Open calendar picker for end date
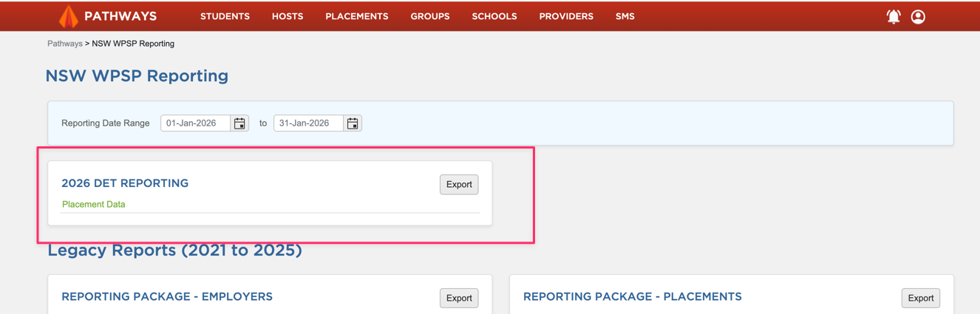Screen dimensions: 980x314 coord(353,123)
